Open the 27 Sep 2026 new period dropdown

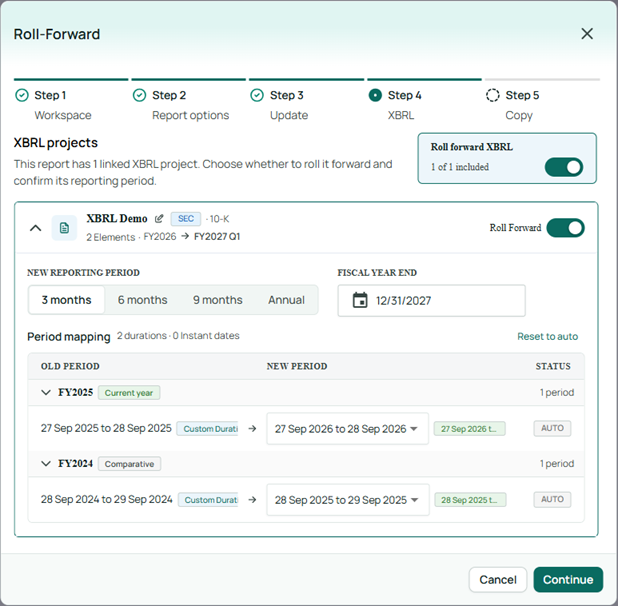(347, 429)
